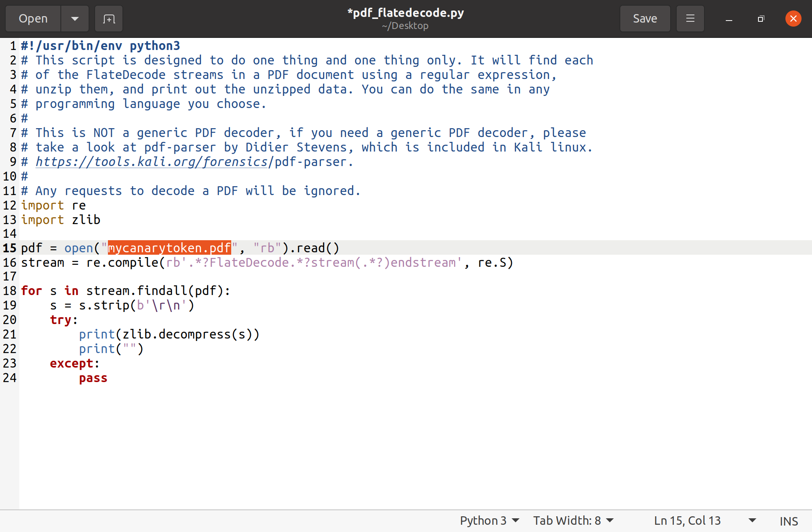Screen dimensions: 812x532
Task: Create a new document tab
Action: pos(109,19)
